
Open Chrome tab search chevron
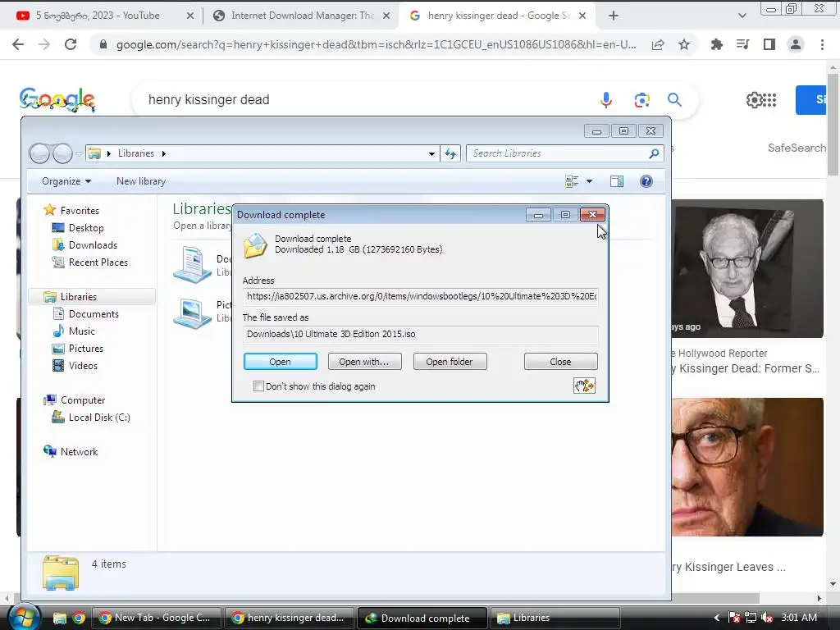(x=742, y=16)
